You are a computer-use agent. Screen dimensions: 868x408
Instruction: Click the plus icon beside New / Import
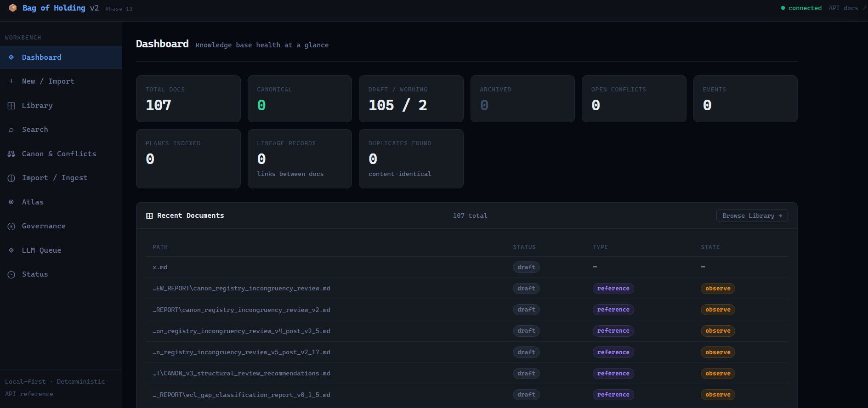point(11,81)
